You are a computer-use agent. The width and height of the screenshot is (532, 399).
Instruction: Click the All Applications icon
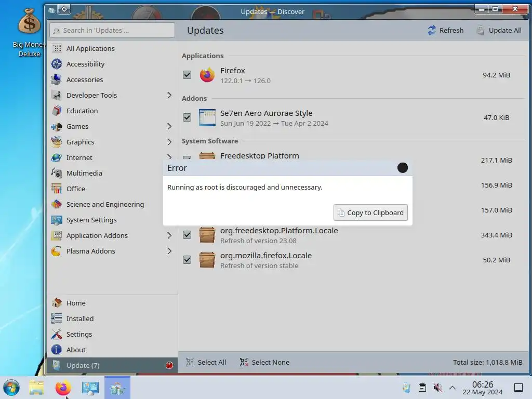click(56, 48)
